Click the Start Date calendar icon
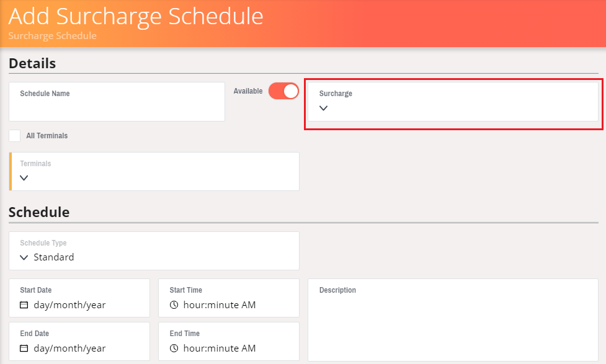Viewport: 606px width, 364px height. [24, 305]
